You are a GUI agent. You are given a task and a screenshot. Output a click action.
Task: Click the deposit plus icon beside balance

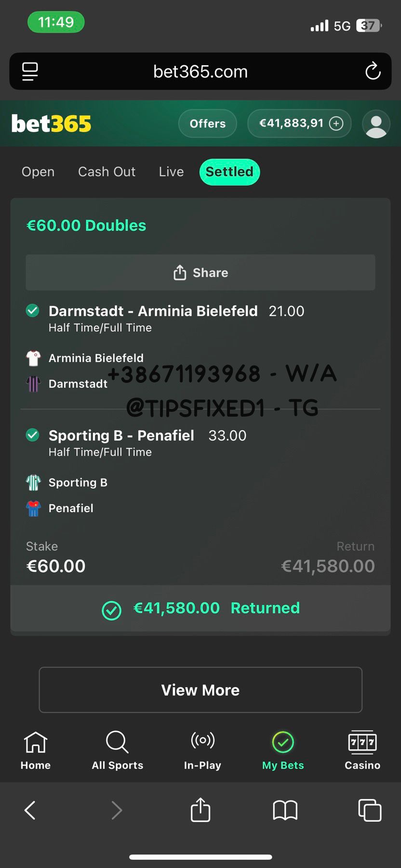(x=336, y=123)
